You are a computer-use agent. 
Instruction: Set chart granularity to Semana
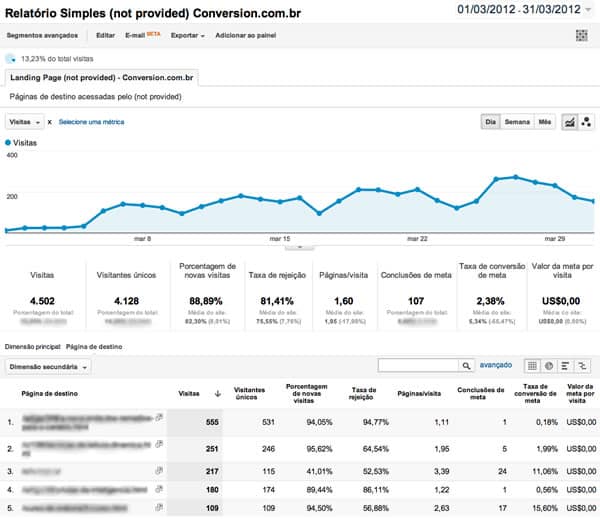click(x=517, y=122)
